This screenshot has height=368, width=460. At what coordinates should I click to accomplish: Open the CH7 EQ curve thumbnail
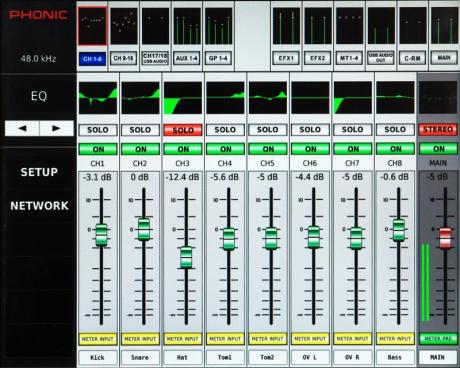(x=353, y=98)
